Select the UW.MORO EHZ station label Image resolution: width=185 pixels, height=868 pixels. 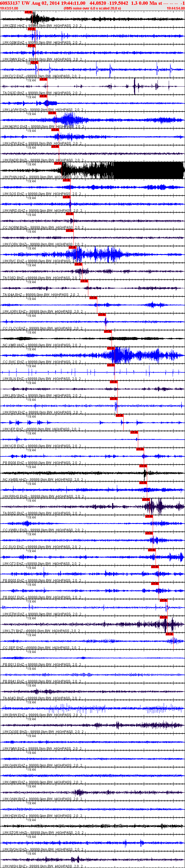click(x=15, y=127)
